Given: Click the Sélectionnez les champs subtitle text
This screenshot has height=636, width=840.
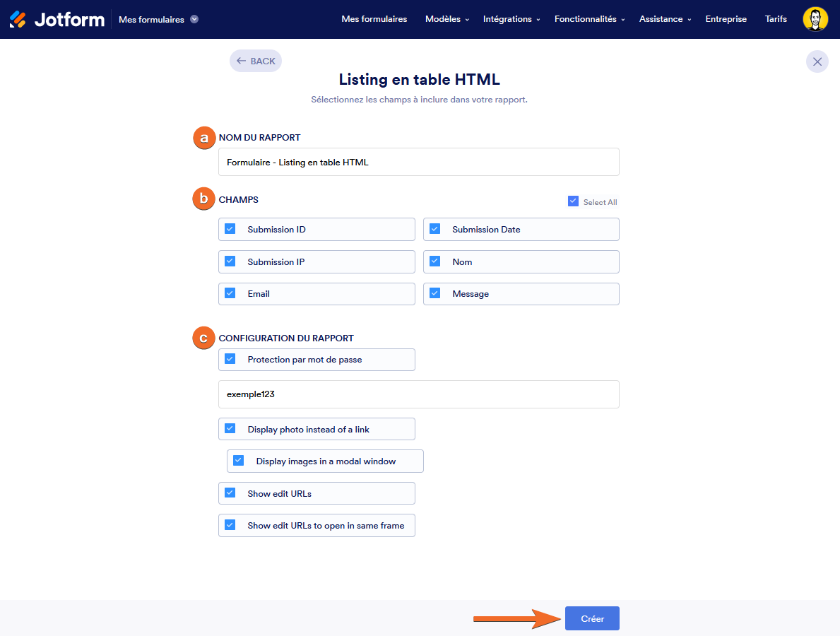Looking at the screenshot, I should pyautogui.click(x=419, y=100).
